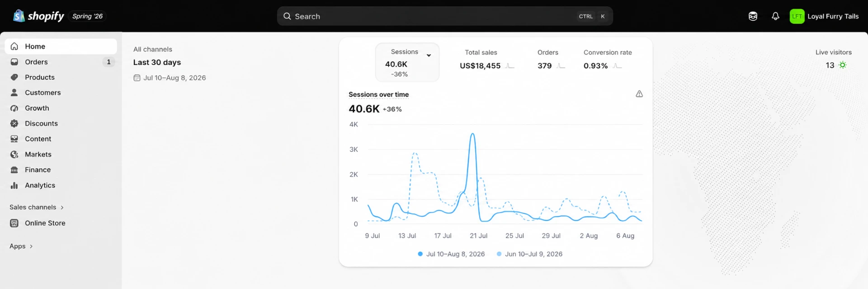Click the sessions peak on the chart

pos(472,134)
